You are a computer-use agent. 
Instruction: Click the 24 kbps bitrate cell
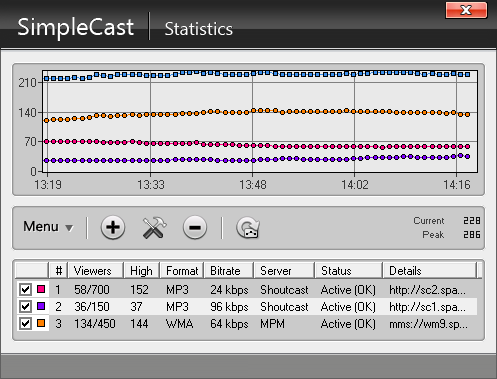point(229,290)
